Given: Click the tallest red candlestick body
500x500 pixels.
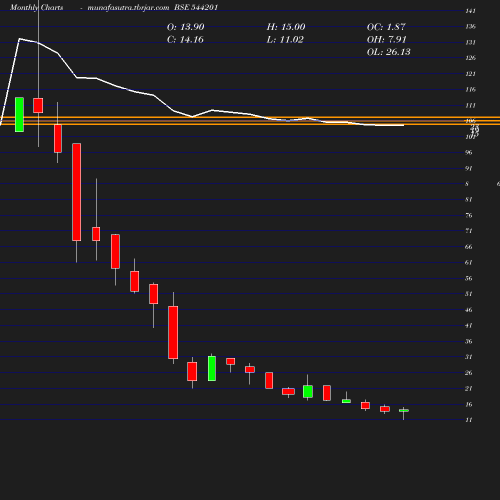Looking at the screenshot, I should (x=77, y=192).
